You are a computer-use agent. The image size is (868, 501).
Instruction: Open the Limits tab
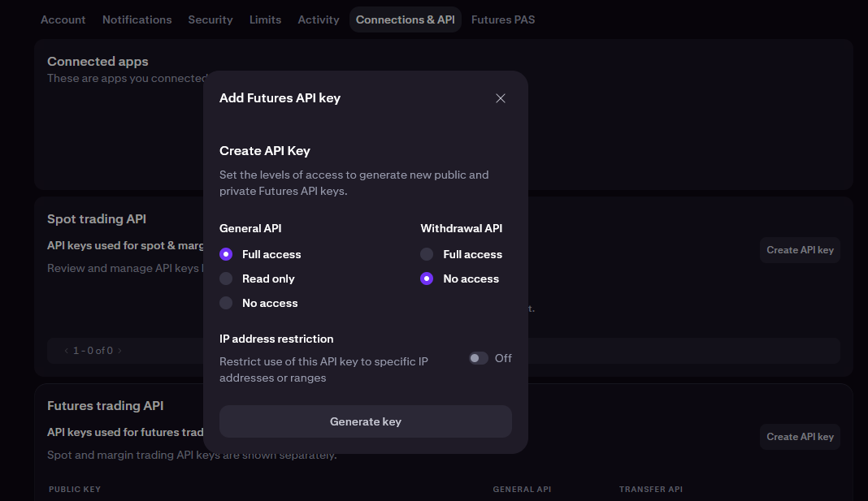point(265,19)
